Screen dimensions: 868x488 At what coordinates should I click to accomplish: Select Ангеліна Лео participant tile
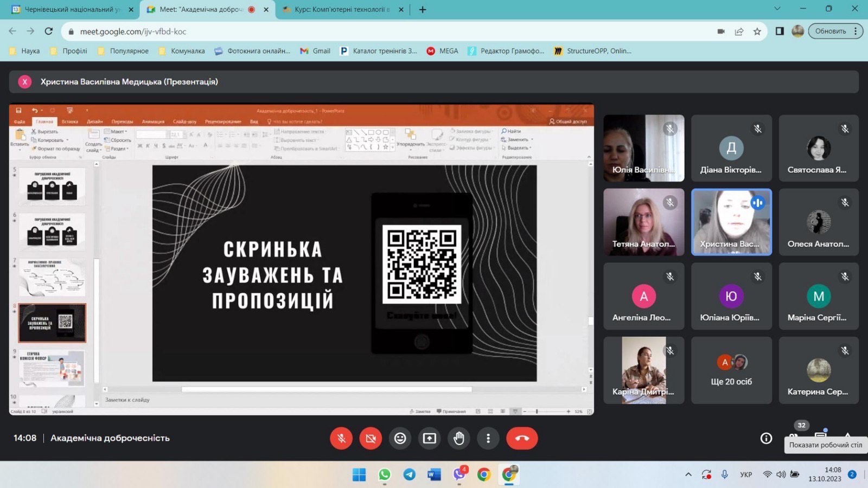pyautogui.click(x=644, y=296)
